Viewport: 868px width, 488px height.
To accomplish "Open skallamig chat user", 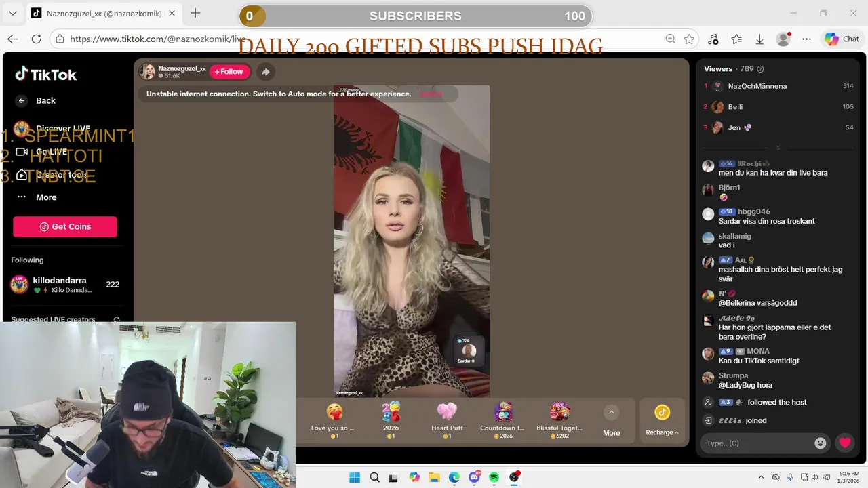I will point(734,236).
